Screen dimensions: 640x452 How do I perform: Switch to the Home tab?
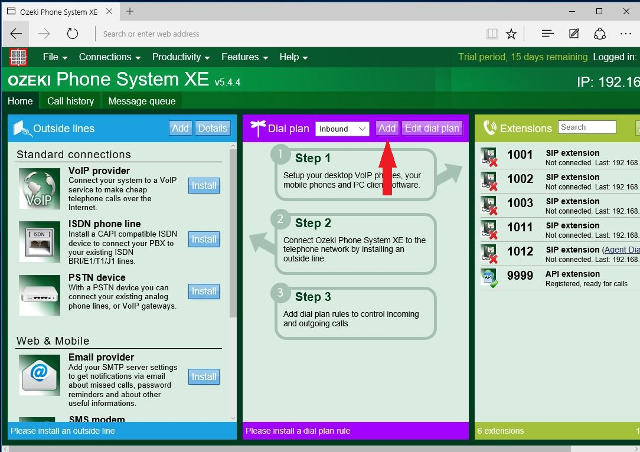pos(20,101)
